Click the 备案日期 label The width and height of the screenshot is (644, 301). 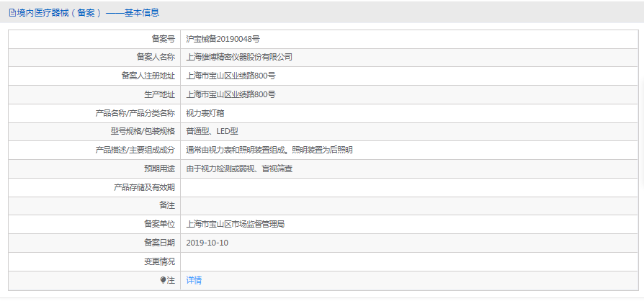[159, 243]
